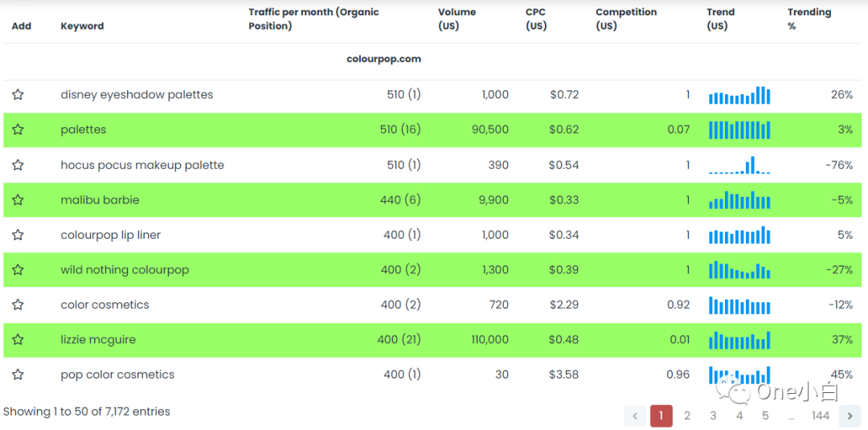Sort by the Keyword column header
This screenshot has width=868, height=430.
82,26
